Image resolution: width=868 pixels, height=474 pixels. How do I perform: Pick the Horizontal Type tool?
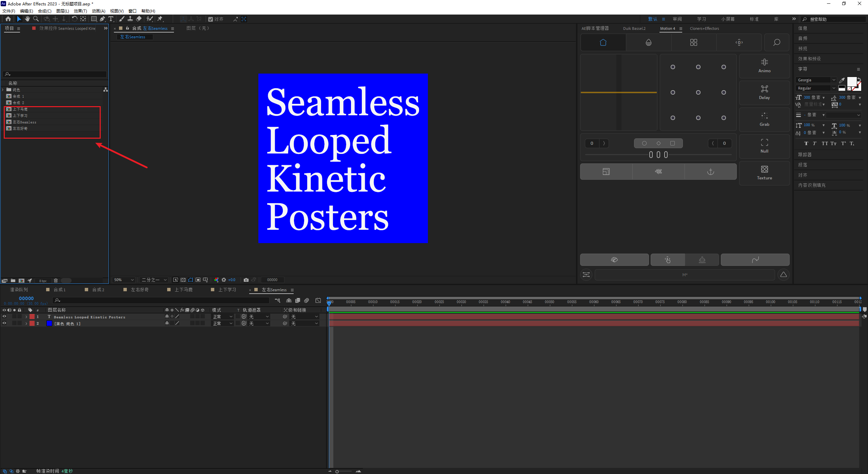tap(111, 19)
